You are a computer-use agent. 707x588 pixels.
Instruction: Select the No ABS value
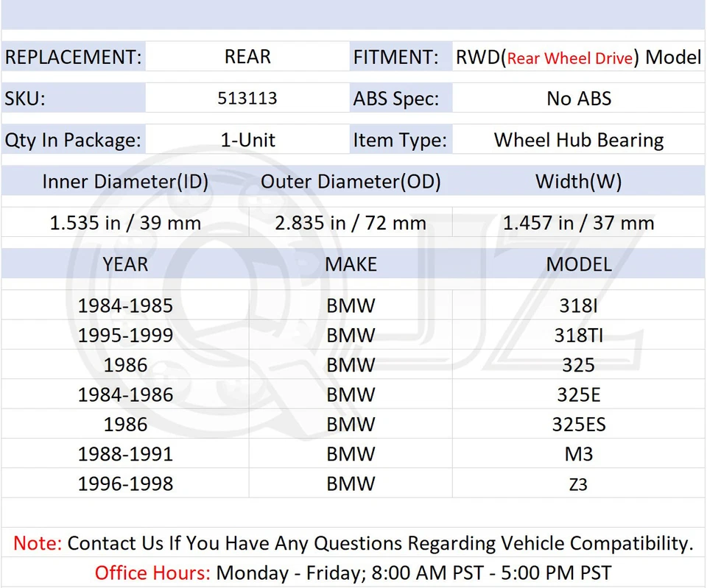pos(579,98)
